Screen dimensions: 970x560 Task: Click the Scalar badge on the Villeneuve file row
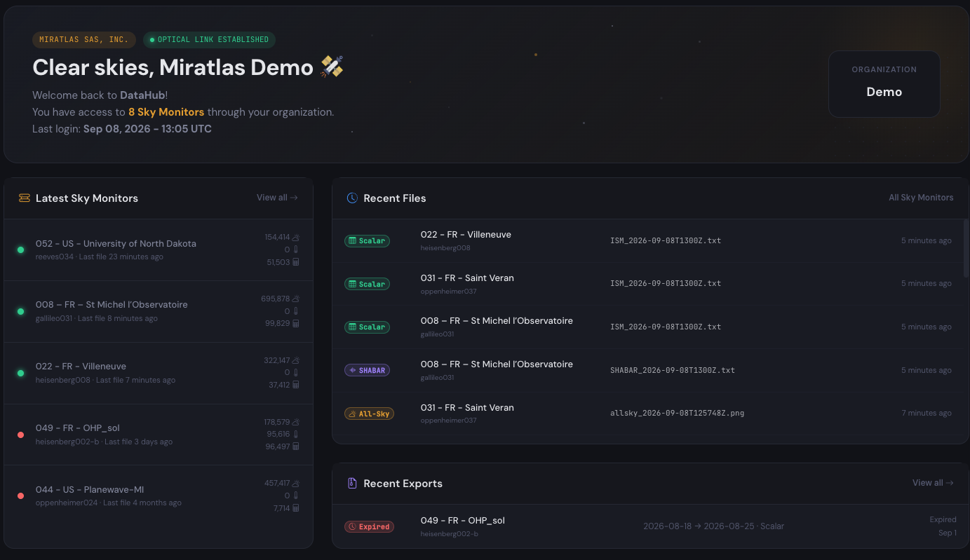point(367,240)
